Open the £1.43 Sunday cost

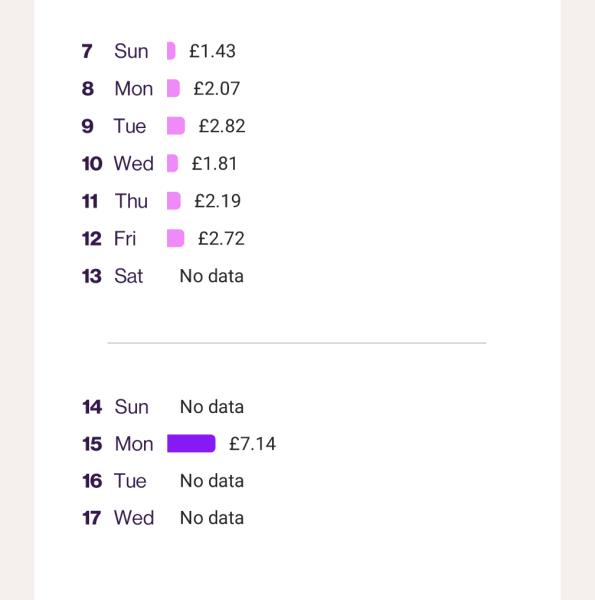212,51
